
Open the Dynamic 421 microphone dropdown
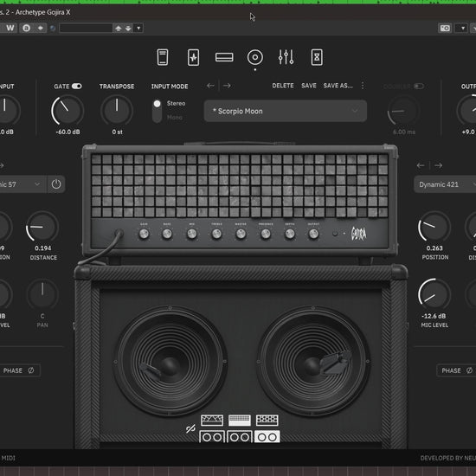coord(445,184)
